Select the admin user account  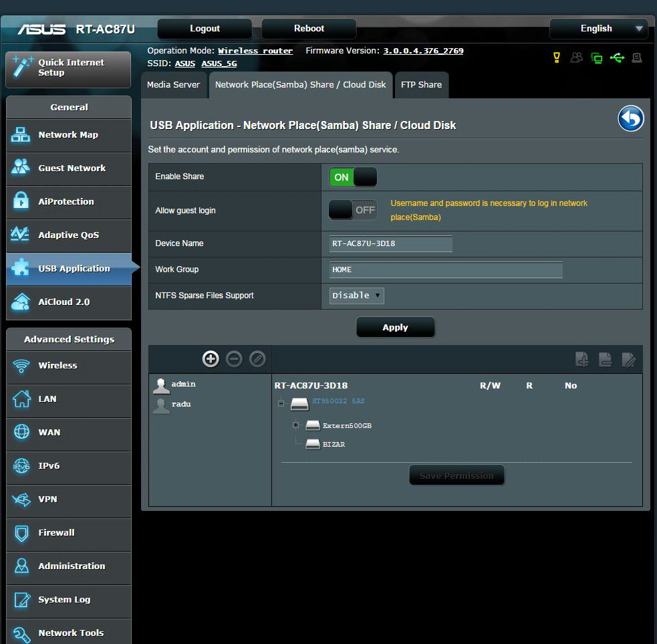point(174,385)
